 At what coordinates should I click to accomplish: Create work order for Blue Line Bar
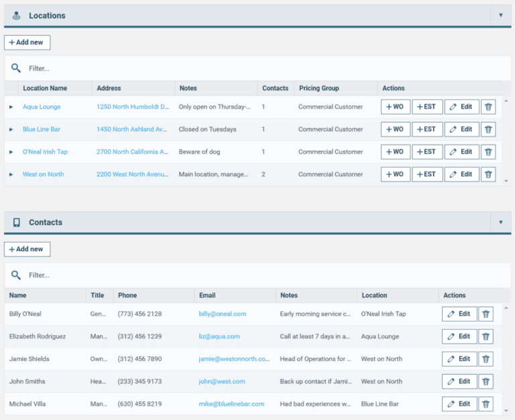395,129
